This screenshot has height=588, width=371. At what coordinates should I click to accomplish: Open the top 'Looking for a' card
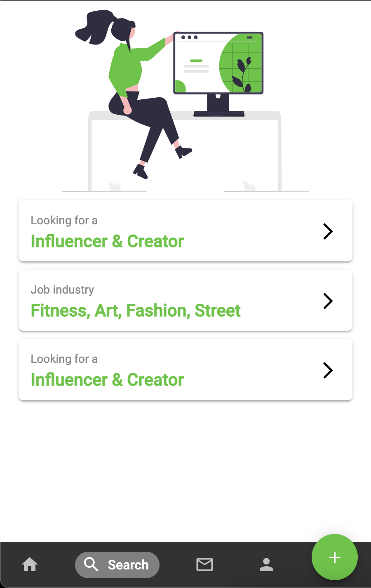[x=185, y=231]
